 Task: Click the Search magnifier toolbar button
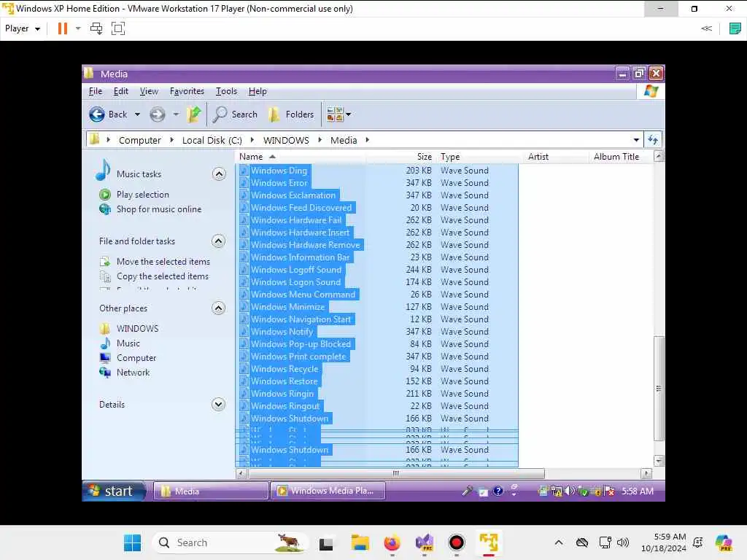tap(235, 114)
